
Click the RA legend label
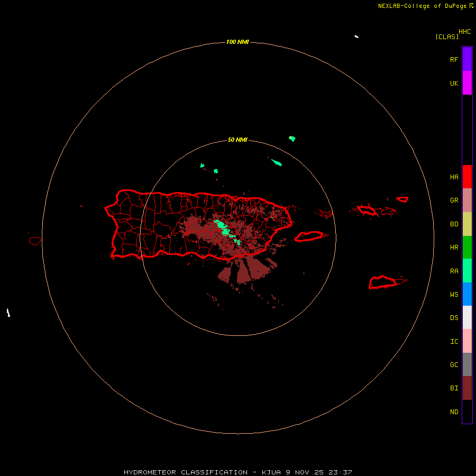pos(454,271)
